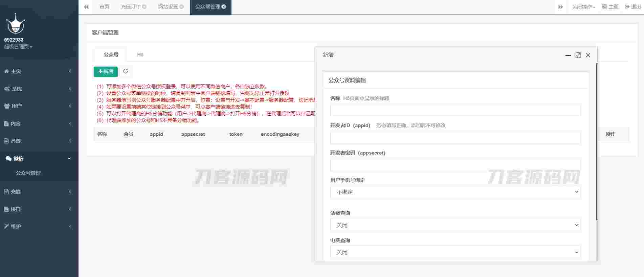Viewport: 644px width, 277px height.
Task: Open the 话费查询 dropdown
Action: coord(455,225)
